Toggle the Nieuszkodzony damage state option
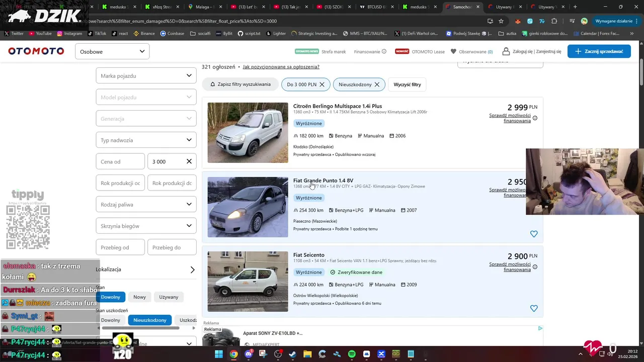The image size is (644, 362). (x=150, y=320)
